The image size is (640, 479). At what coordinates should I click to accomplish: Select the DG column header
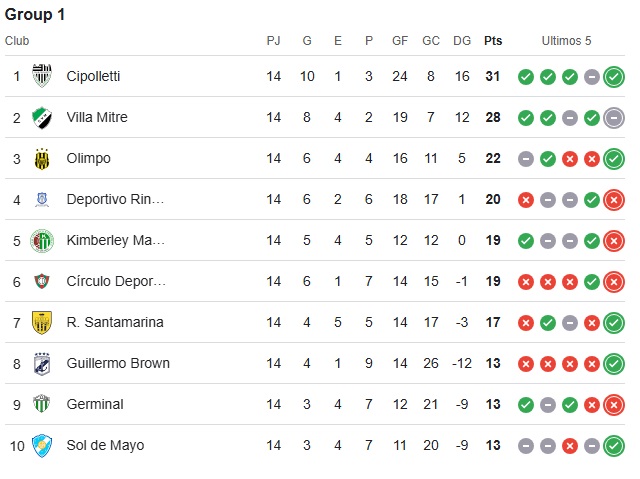click(462, 41)
